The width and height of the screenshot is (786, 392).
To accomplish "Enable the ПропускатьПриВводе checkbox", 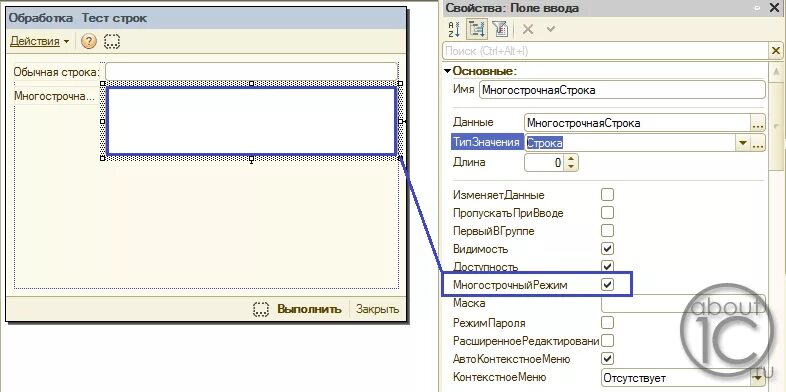I will pyautogui.click(x=607, y=213).
